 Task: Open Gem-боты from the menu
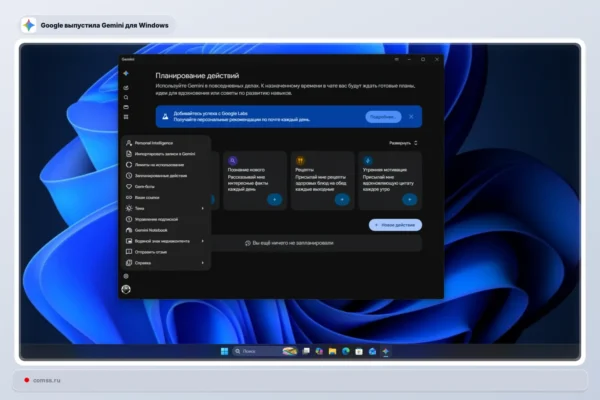tap(166, 186)
